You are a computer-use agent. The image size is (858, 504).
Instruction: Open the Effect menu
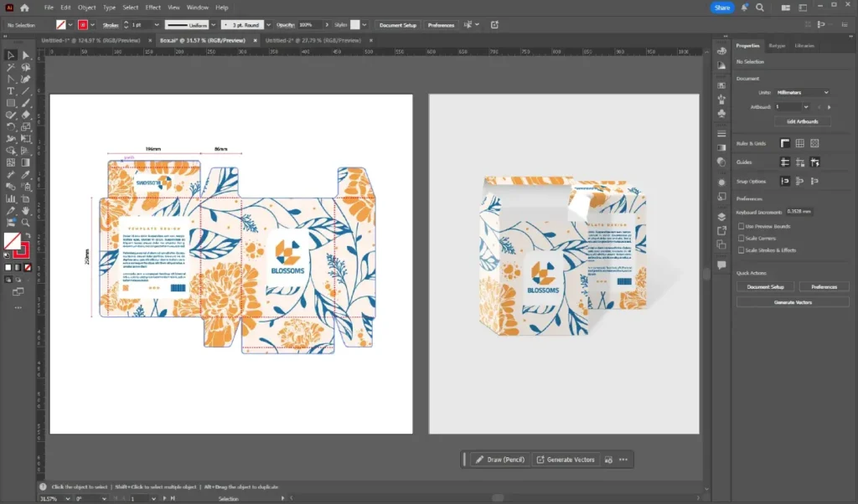[152, 8]
